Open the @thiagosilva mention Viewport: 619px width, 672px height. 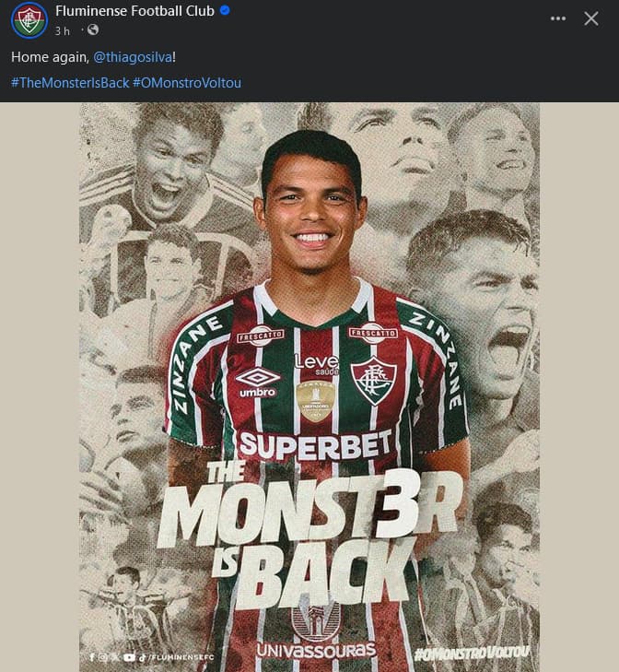click(x=133, y=57)
